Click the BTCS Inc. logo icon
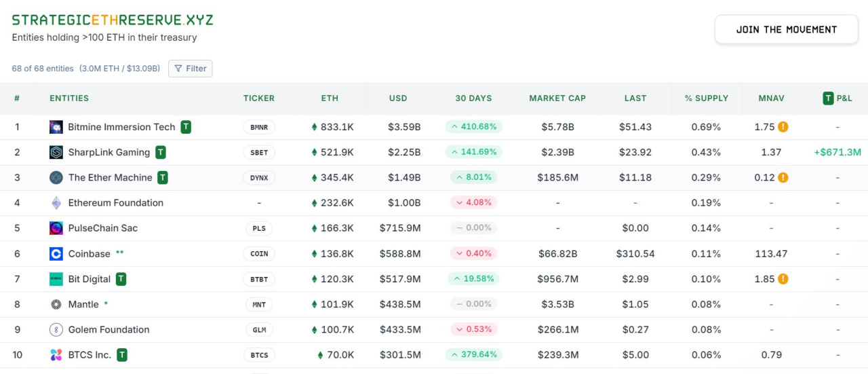This screenshot has width=868, height=374. [x=56, y=355]
